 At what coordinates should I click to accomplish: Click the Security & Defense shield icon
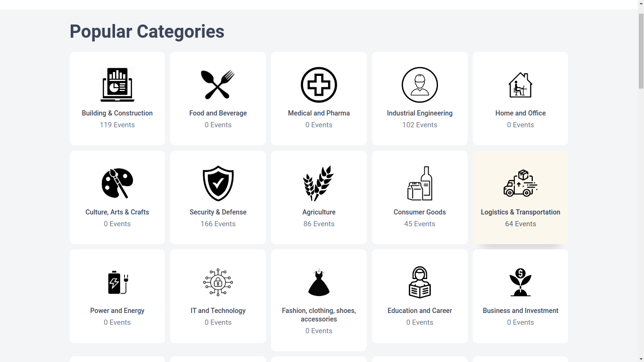click(218, 183)
